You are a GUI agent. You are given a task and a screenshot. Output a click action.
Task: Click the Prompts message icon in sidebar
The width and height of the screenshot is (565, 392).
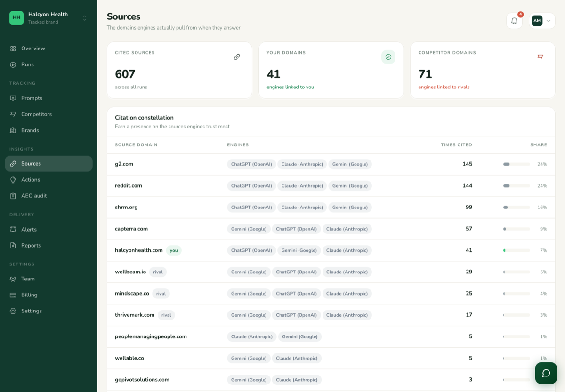[x=13, y=98]
